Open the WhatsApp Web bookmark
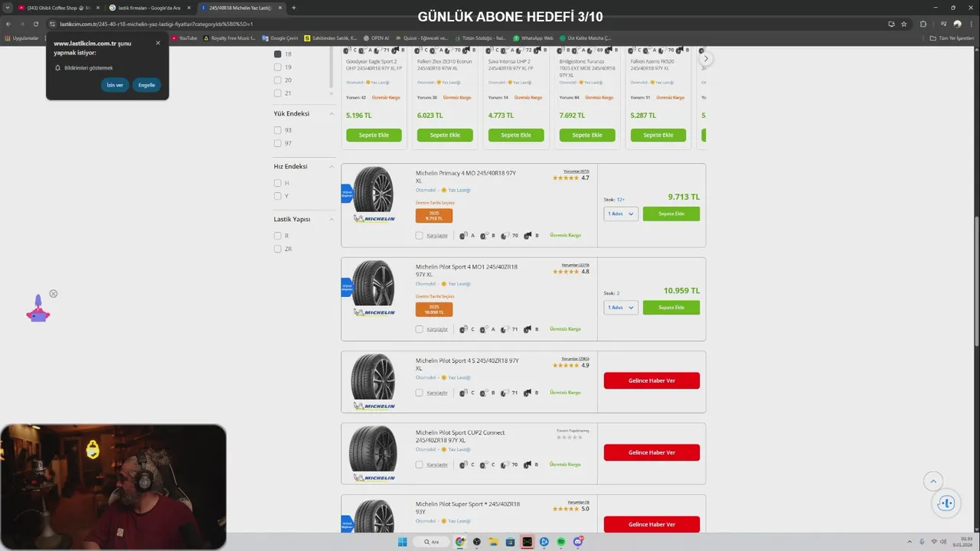Image resolution: width=980 pixels, height=551 pixels. coord(533,37)
